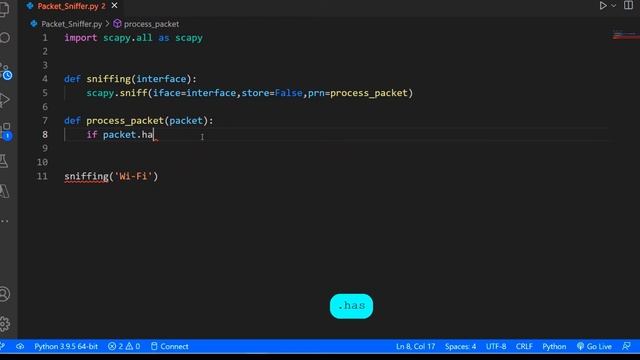
Task: Click Ln 8, Col 17 cursor position
Action: point(415,347)
